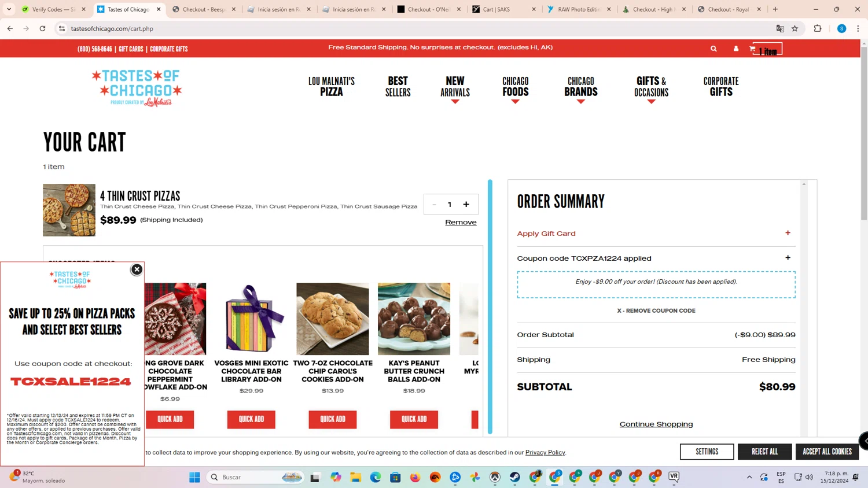Close the pizza packs coupon popup

(137, 269)
